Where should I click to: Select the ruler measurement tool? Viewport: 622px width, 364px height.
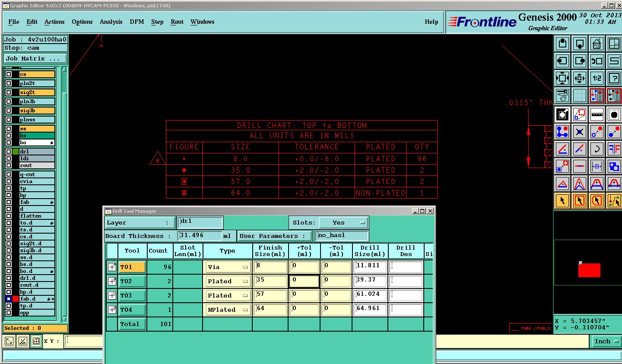click(597, 114)
